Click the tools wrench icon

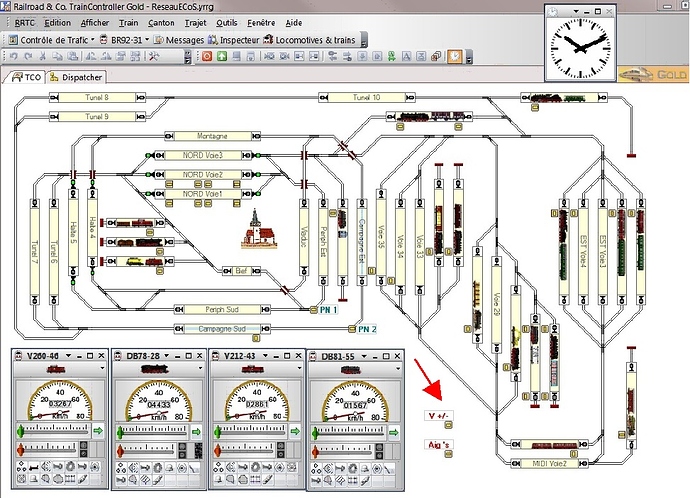click(x=154, y=56)
